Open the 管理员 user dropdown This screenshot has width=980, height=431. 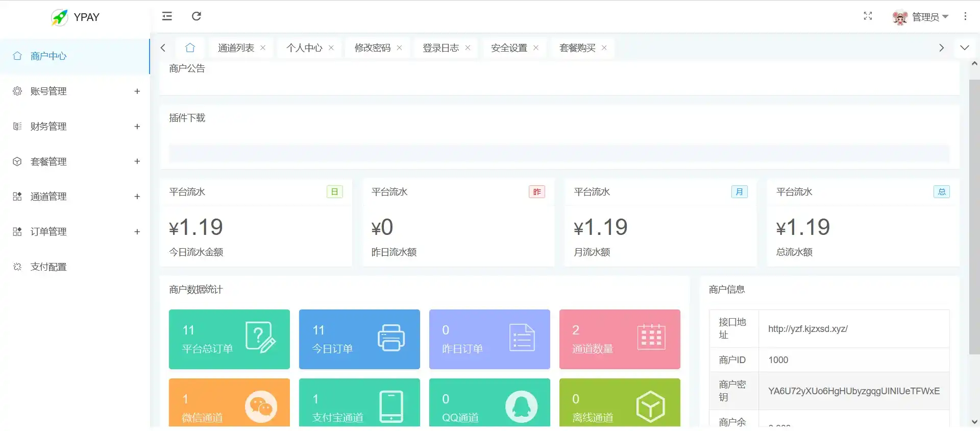[x=930, y=17]
